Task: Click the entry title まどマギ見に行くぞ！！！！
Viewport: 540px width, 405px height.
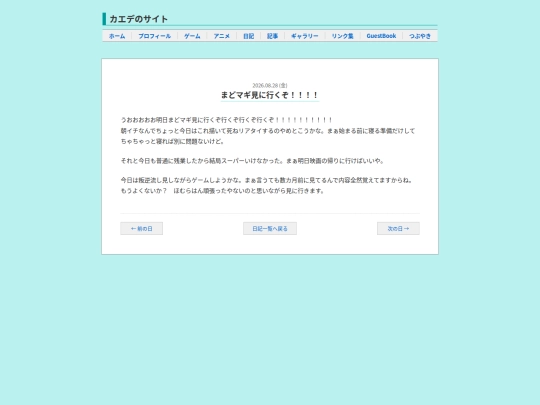Action: [270, 95]
